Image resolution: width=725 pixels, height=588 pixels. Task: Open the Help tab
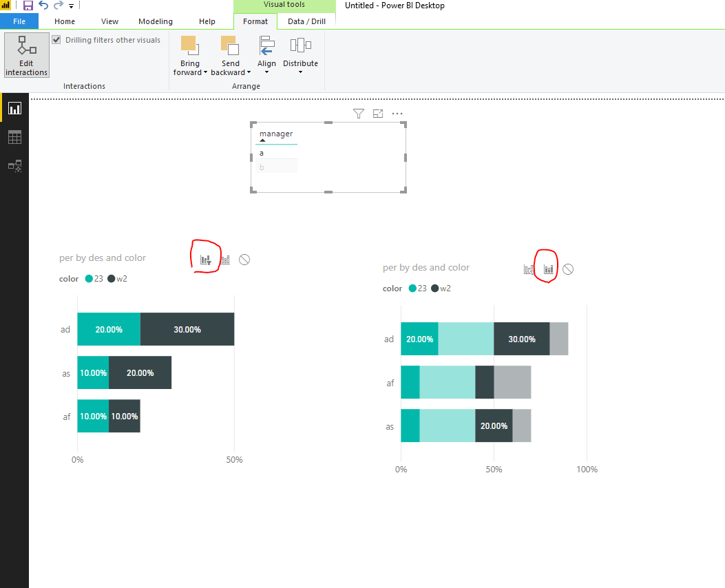click(x=207, y=21)
